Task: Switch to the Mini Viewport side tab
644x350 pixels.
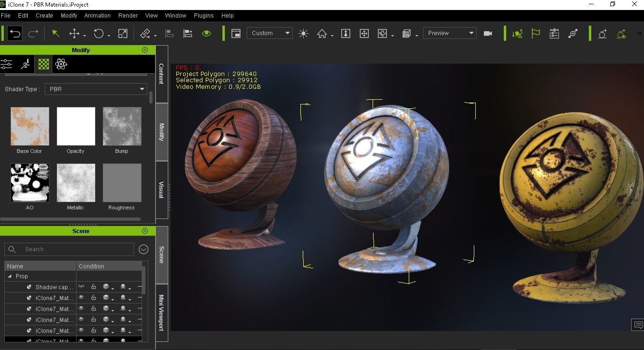Action: 162,313
